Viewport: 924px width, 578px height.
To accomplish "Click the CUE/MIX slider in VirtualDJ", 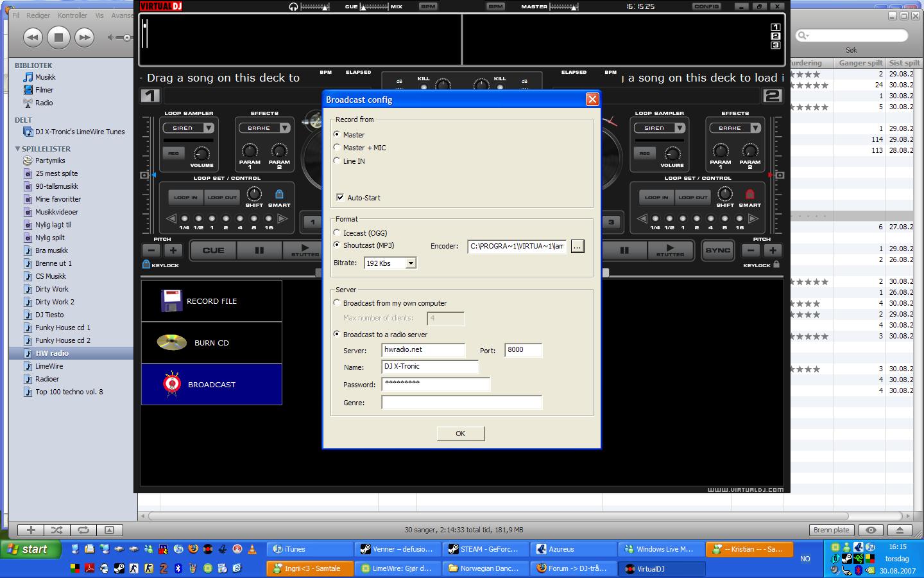I will pos(374,6).
